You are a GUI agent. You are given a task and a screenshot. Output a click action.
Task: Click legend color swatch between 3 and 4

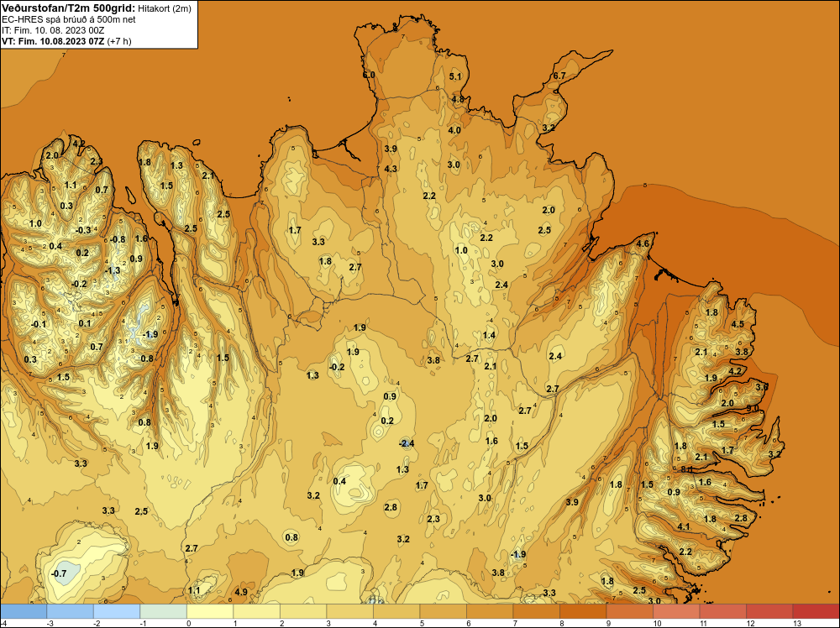349,611
